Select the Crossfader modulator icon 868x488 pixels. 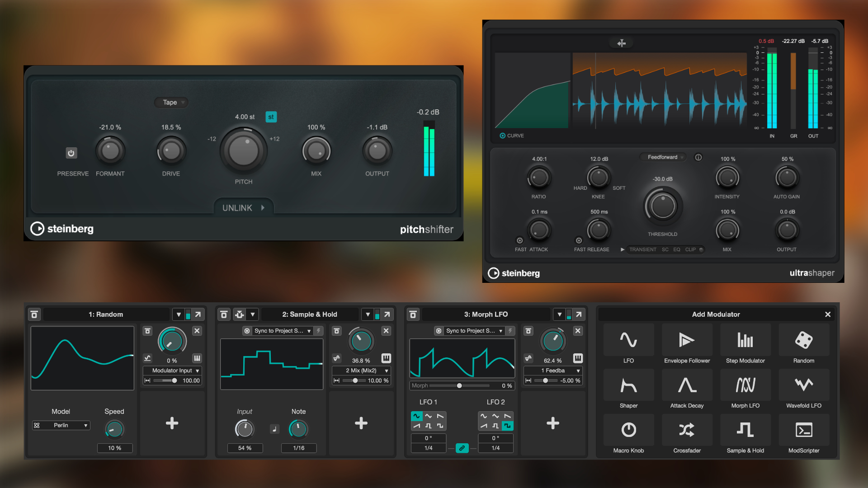pos(687,430)
